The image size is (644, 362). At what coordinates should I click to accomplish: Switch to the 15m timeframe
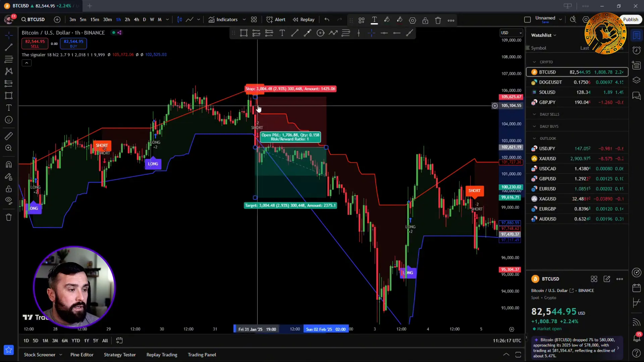pos(95,19)
